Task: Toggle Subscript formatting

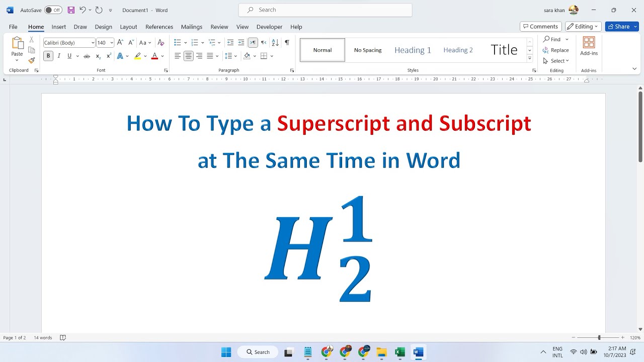Action: pyautogui.click(x=98, y=56)
